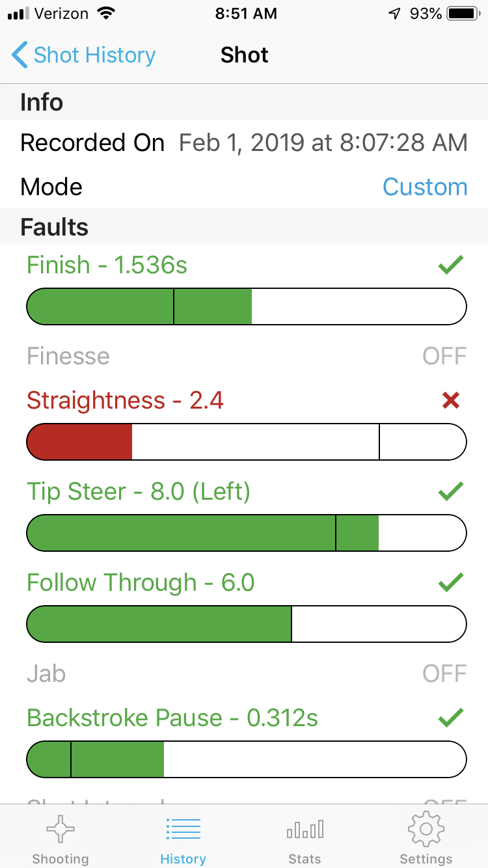Tap the Follow Through green checkmark
This screenshot has height=868, width=488.
point(450,582)
